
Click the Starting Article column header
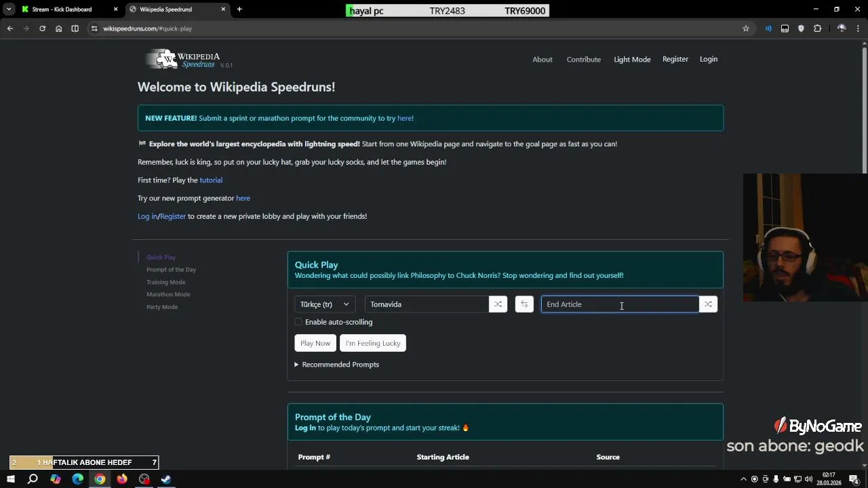[443, 457]
